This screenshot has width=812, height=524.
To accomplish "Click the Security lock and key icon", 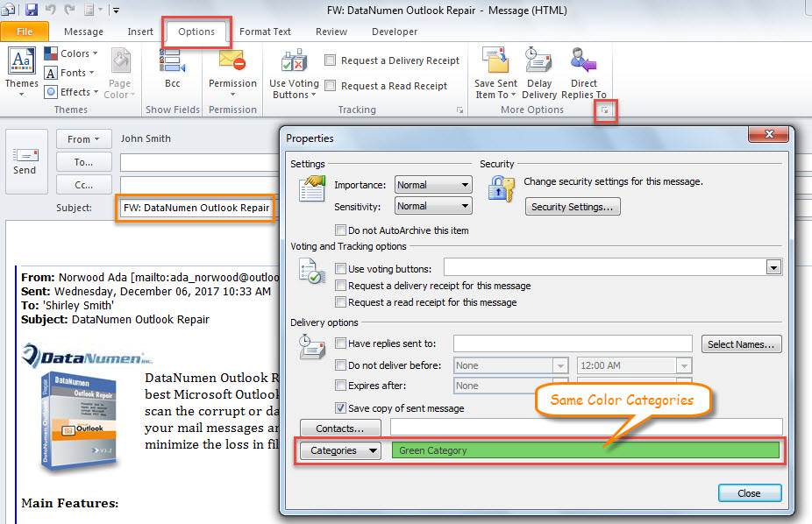I will coord(501,188).
